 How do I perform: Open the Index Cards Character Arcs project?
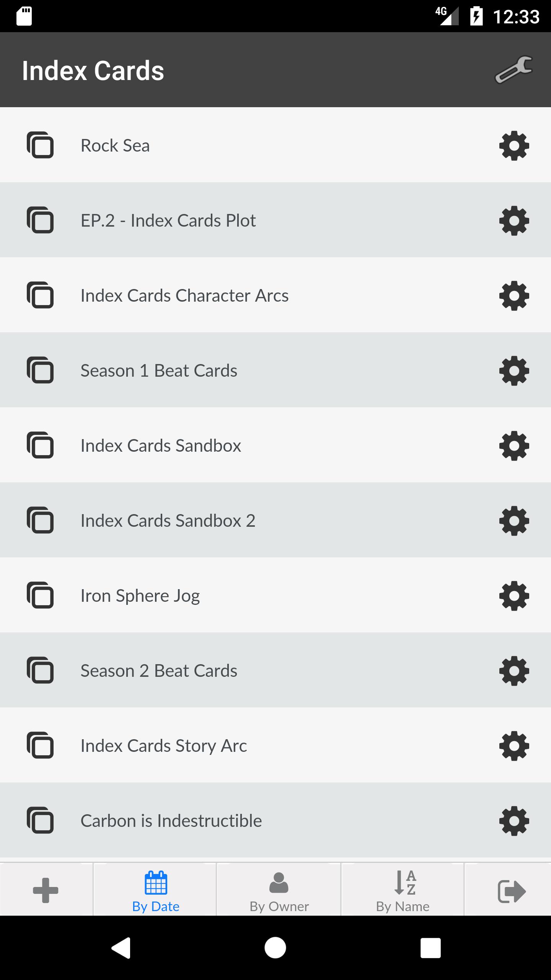point(275,295)
